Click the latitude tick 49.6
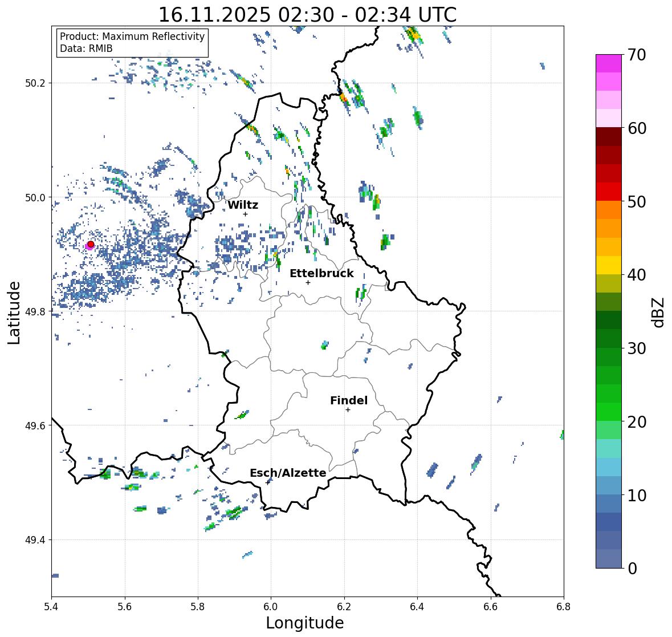 (35, 425)
